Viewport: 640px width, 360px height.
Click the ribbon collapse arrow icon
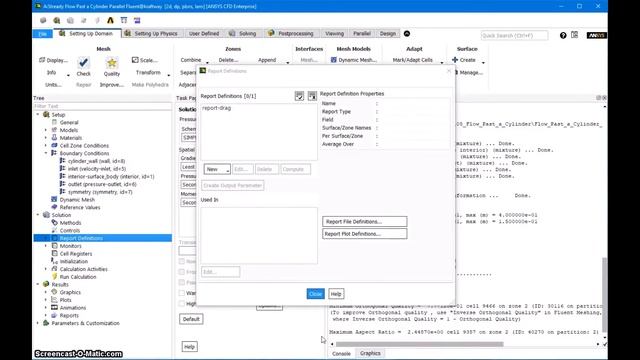(x=407, y=33)
